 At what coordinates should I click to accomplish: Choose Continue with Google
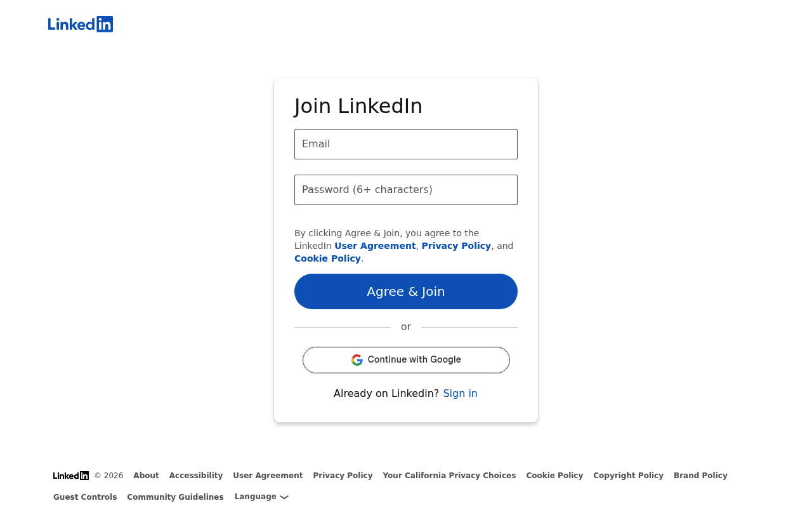pos(406,360)
